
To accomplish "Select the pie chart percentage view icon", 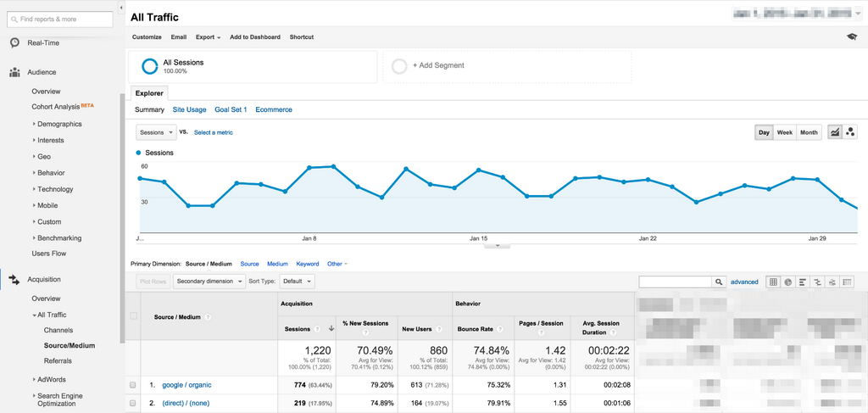I will [x=788, y=282].
